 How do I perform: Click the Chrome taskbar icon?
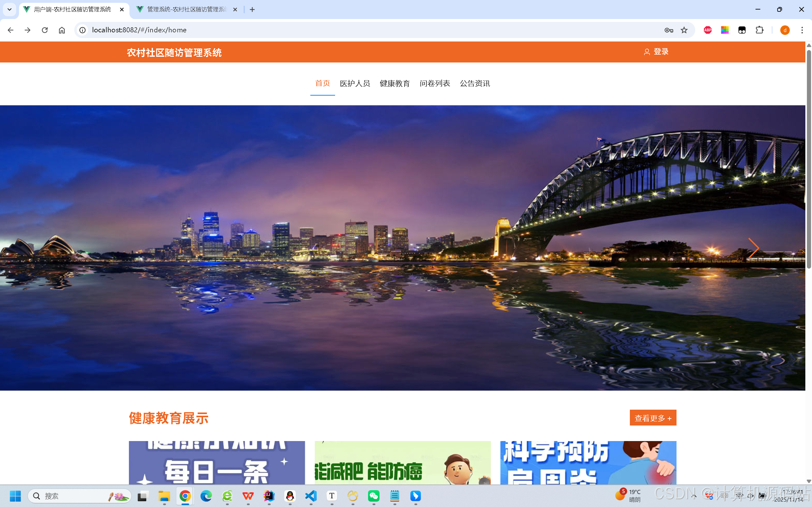185,496
